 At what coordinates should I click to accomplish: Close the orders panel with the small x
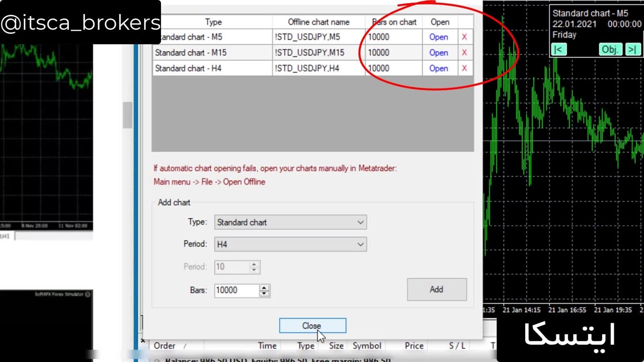coord(142,341)
